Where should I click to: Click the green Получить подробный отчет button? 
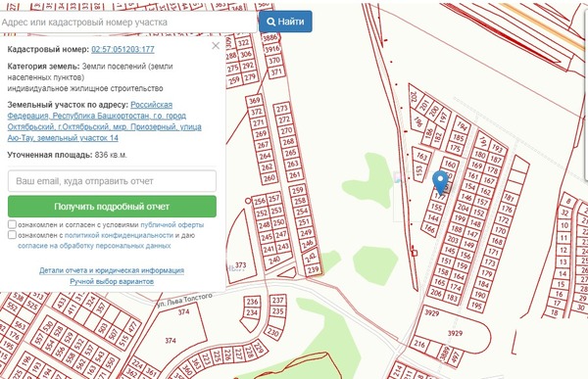[x=112, y=207]
